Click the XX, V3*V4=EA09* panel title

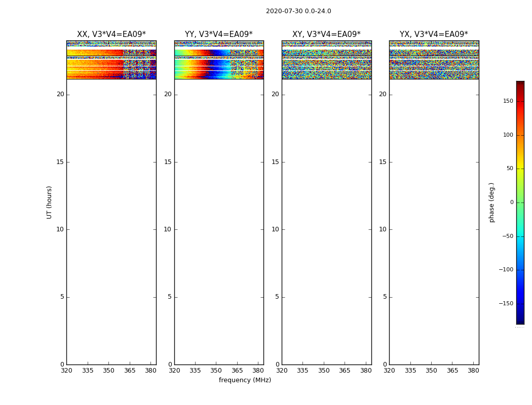[x=111, y=34]
